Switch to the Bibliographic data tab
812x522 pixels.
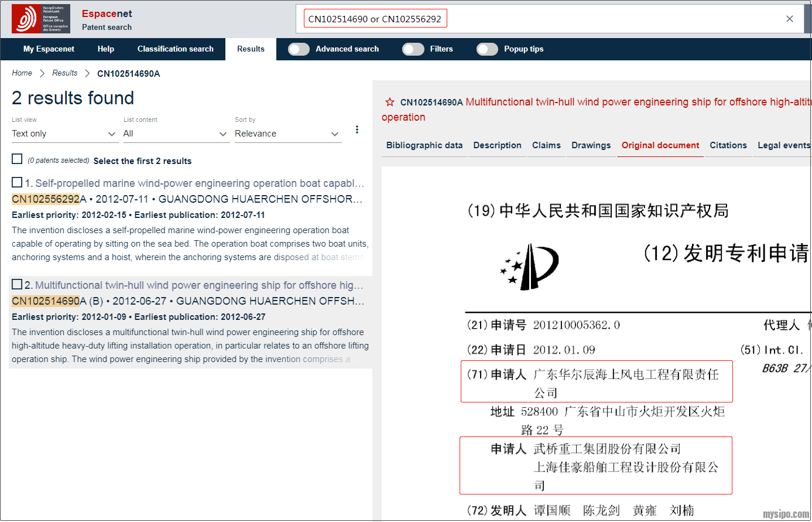(x=424, y=145)
